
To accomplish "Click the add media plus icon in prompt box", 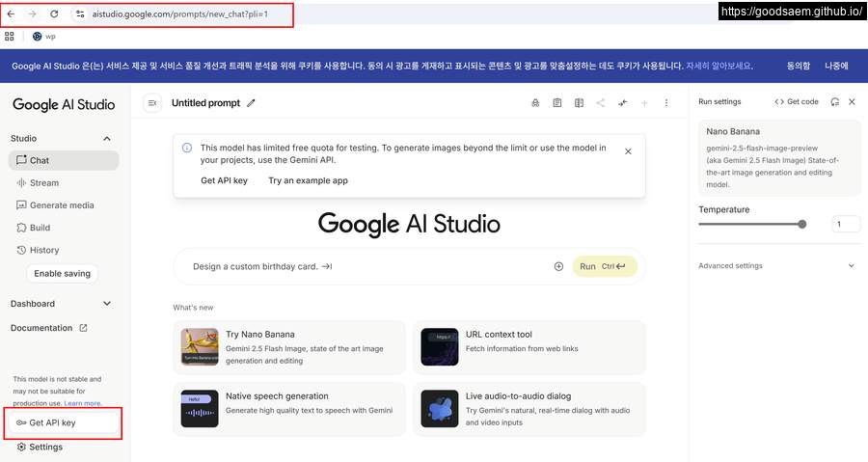I will [x=558, y=266].
